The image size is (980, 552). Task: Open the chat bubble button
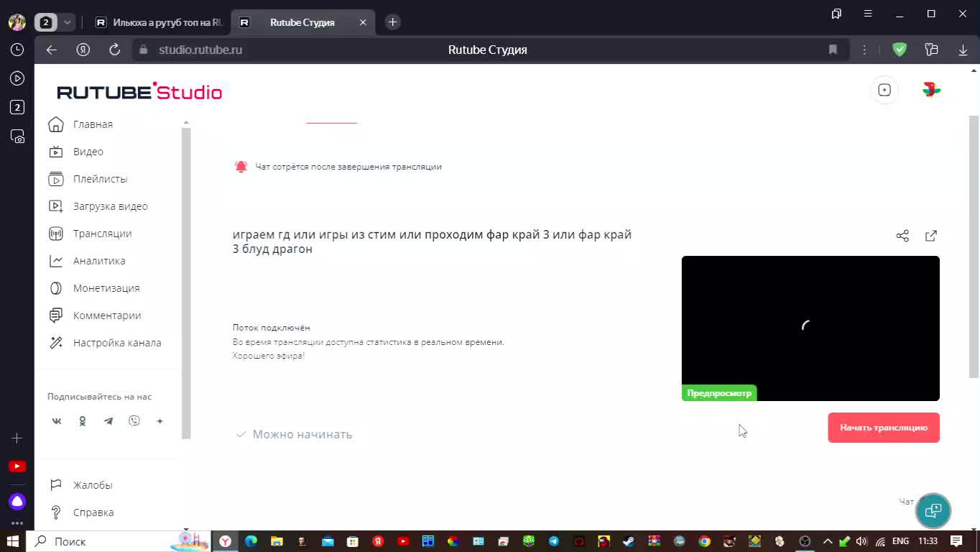tap(933, 510)
